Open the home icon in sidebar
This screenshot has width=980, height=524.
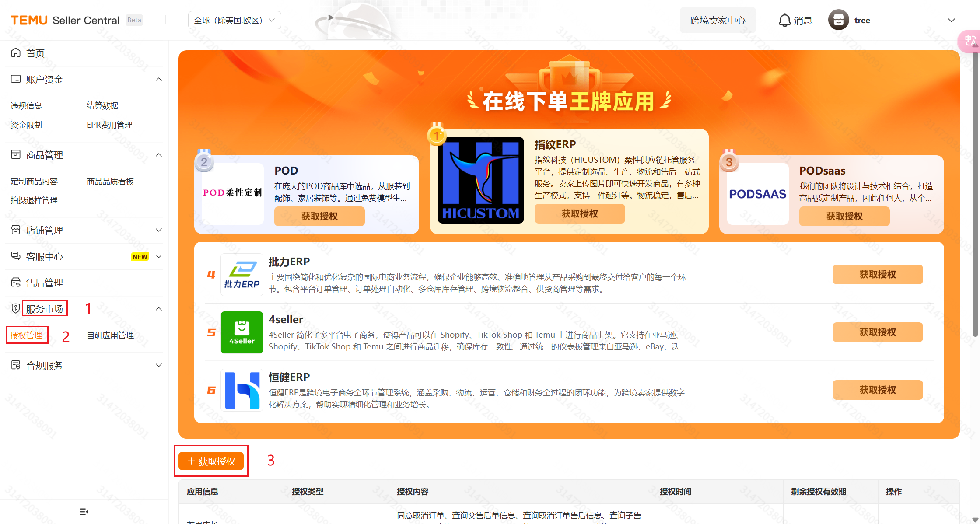[x=16, y=53]
